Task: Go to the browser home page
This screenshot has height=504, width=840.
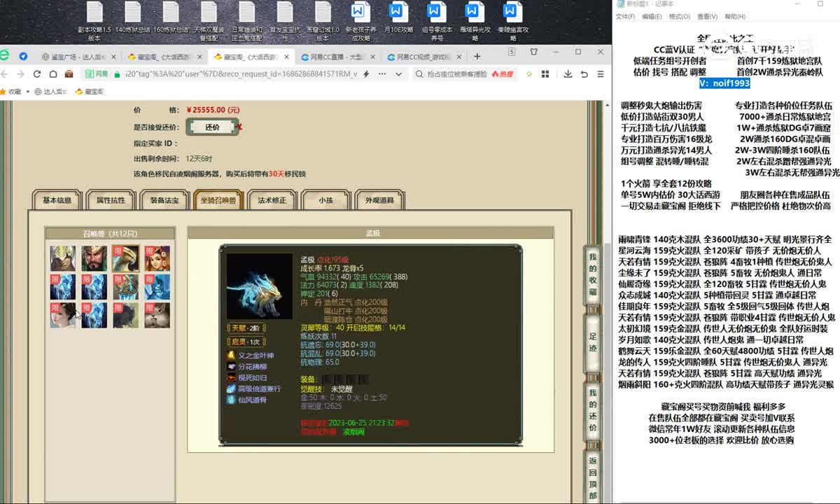Action: [52, 73]
